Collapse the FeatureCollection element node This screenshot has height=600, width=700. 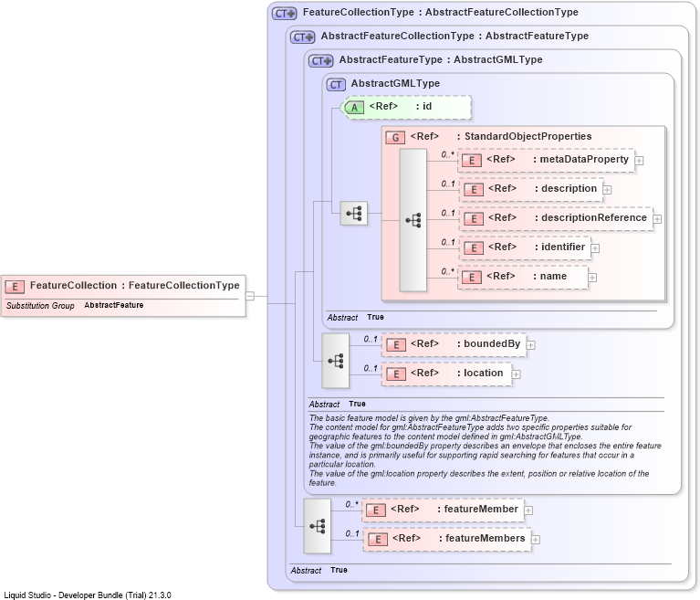(250, 296)
